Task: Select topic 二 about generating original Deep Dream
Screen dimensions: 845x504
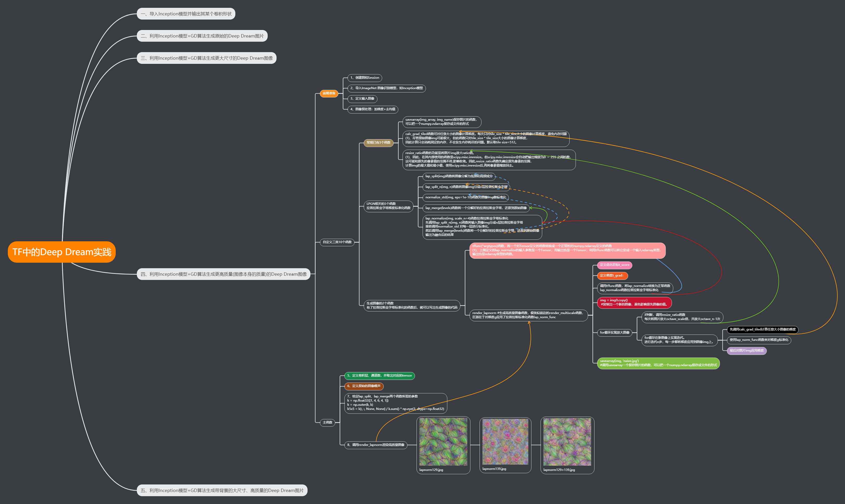Action: click(x=202, y=36)
